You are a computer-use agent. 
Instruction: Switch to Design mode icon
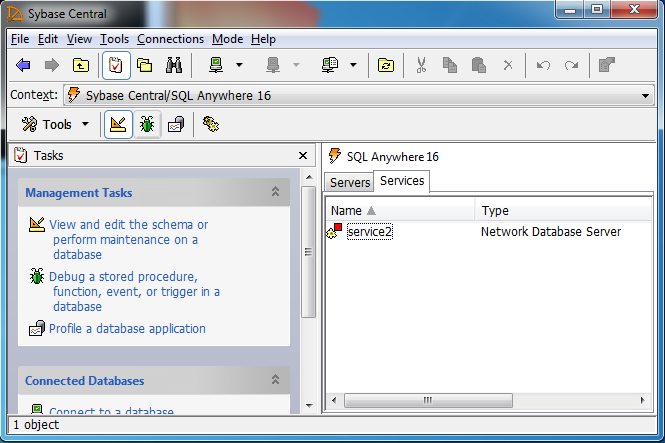(x=118, y=125)
